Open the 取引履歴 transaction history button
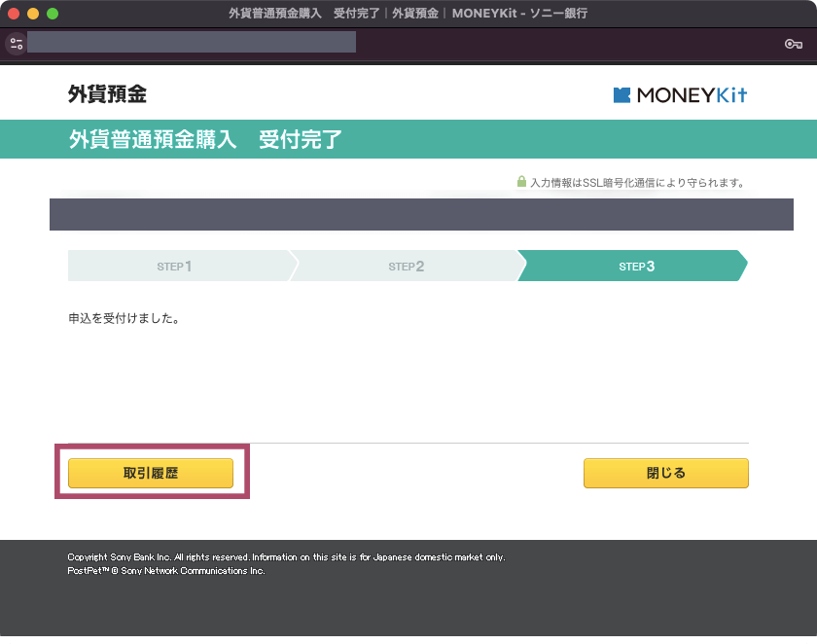This screenshot has width=817, height=644. (x=151, y=473)
